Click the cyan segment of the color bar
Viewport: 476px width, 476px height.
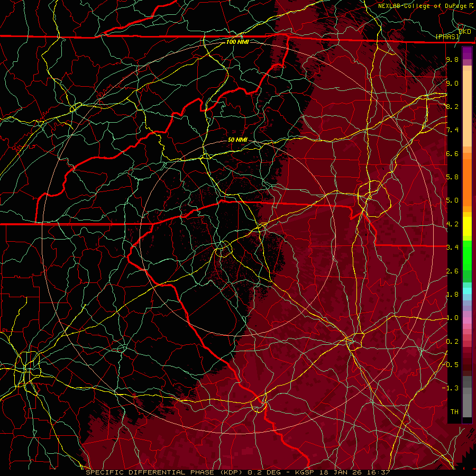[467, 291]
